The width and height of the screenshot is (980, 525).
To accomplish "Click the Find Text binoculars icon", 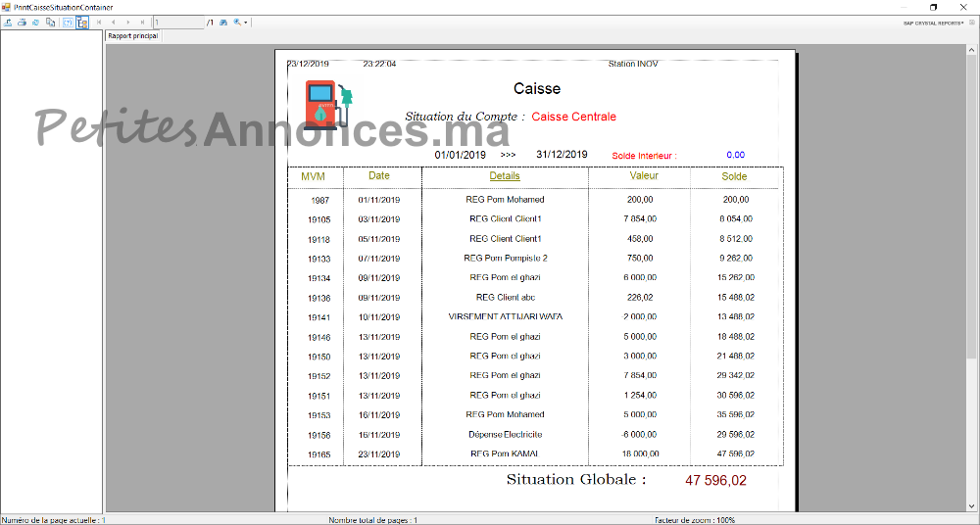I will (223, 23).
